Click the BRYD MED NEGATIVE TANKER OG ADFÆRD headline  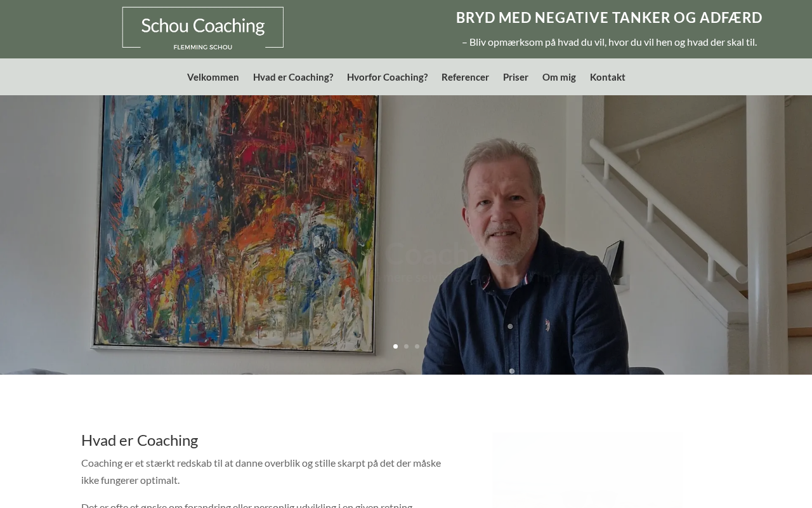[x=609, y=18]
